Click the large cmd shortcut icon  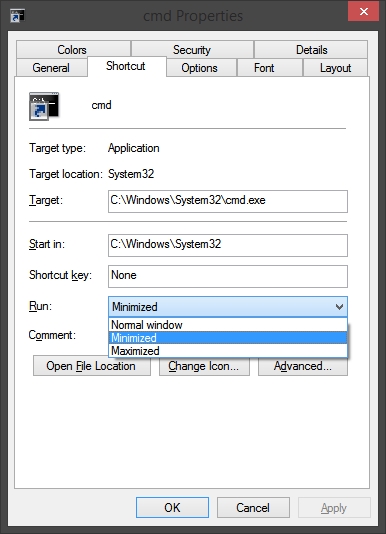(44, 106)
